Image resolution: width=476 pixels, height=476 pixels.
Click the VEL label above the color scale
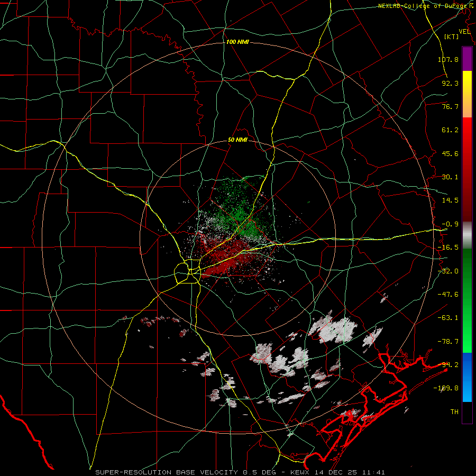[464, 32]
